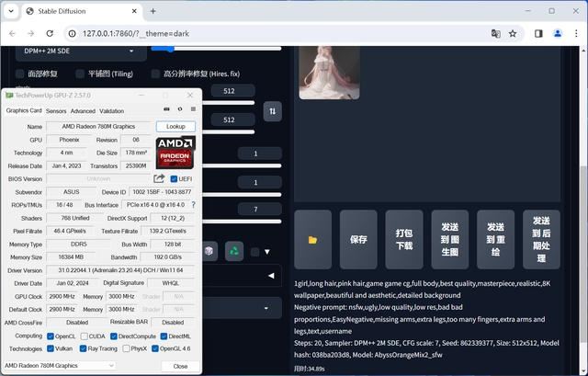
Task: Toggle the UEFI checkbox
Action: 174,179
